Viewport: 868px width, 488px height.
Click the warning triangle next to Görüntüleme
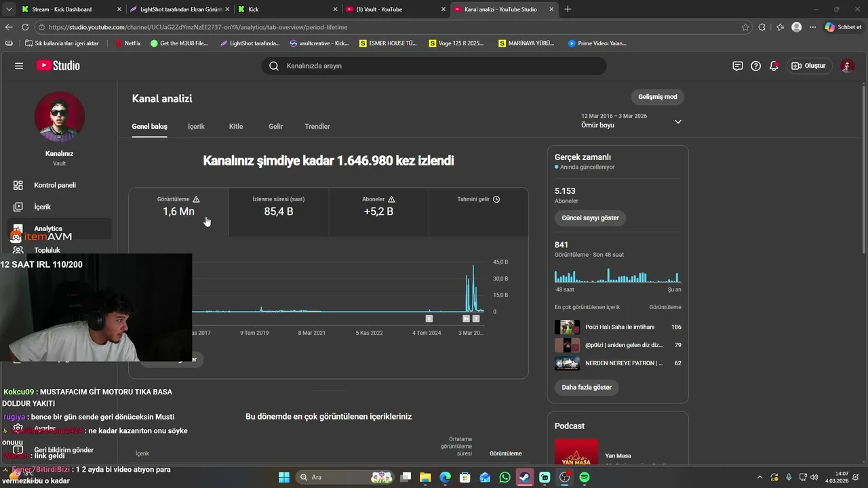click(x=196, y=199)
